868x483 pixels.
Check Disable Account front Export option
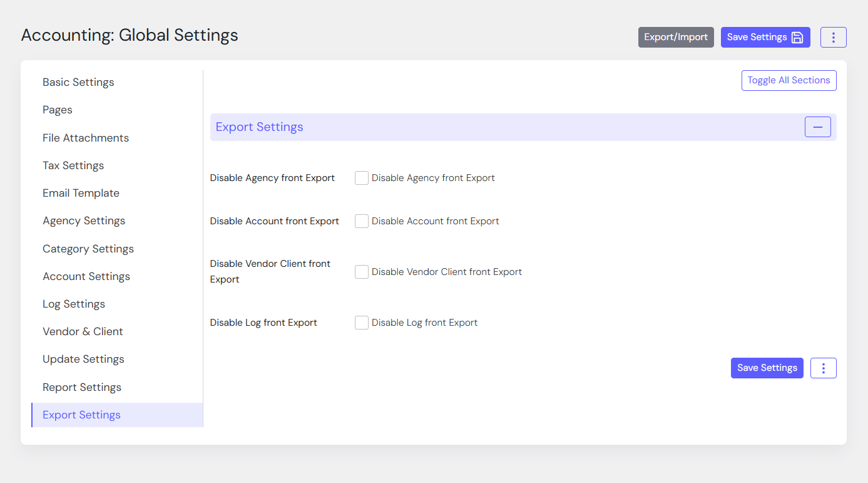pyautogui.click(x=362, y=221)
